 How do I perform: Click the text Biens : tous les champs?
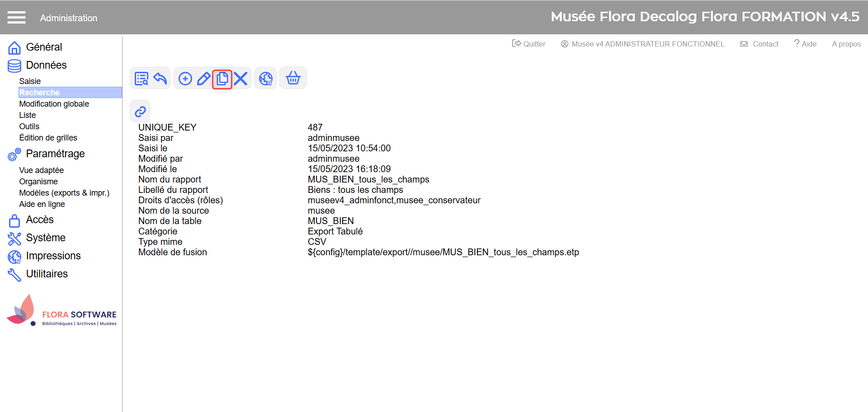[355, 190]
